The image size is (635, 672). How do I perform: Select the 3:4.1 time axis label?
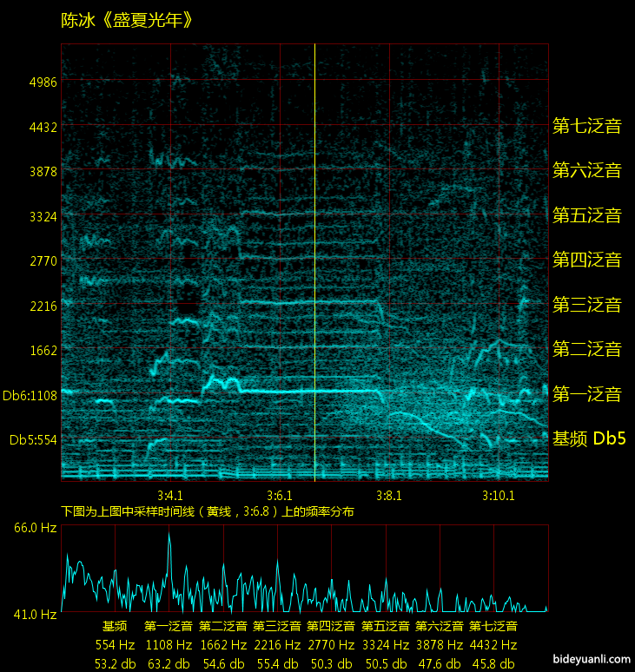coord(169,496)
